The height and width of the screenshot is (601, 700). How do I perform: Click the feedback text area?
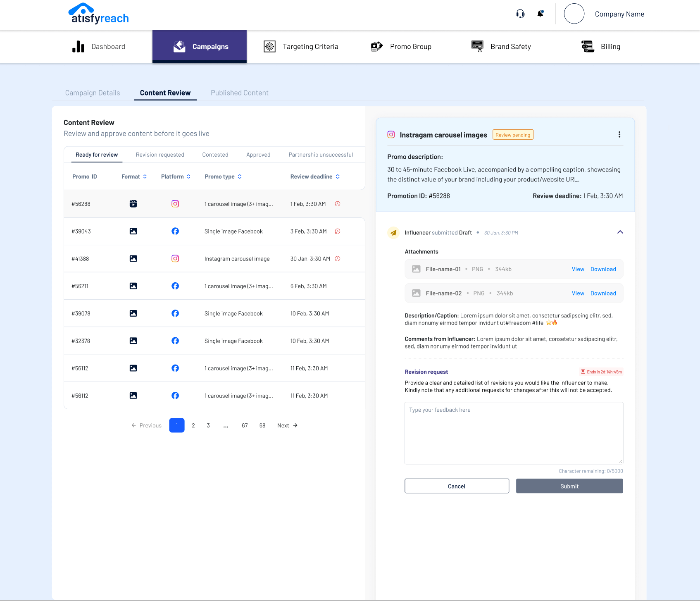click(x=513, y=433)
